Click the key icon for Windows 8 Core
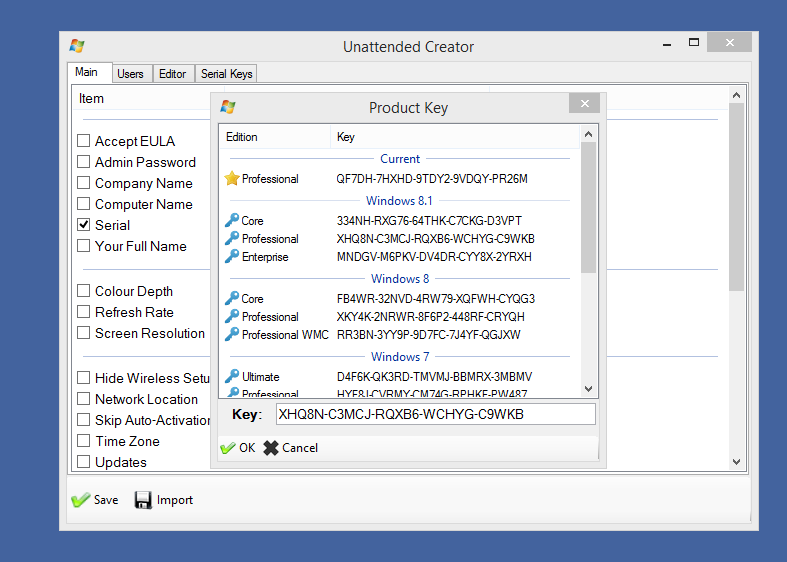 tap(231, 299)
